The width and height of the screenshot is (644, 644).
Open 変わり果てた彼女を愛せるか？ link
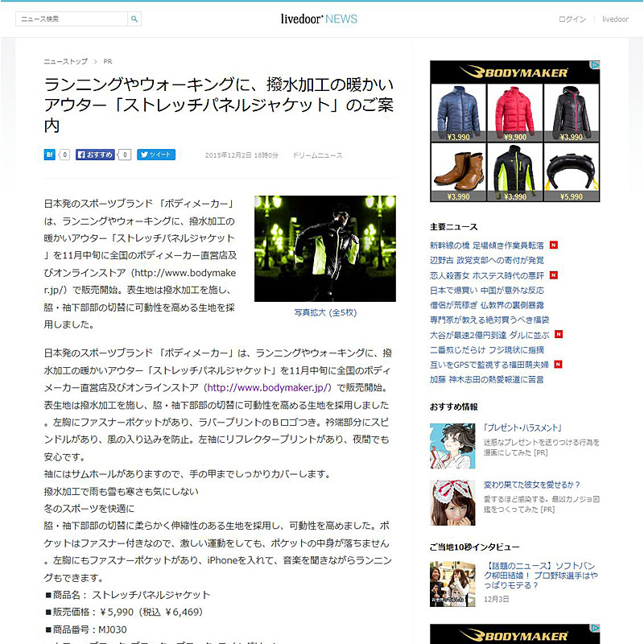532,485
